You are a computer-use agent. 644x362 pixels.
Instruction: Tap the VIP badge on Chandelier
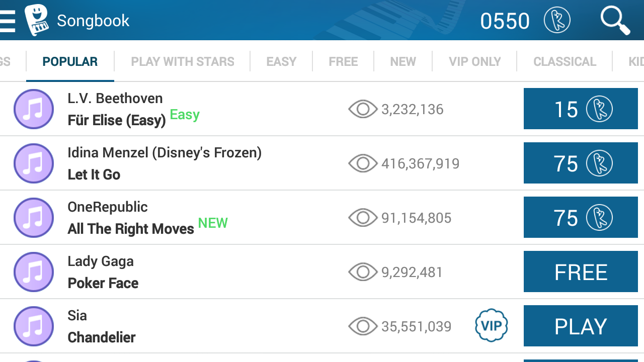[491, 326]
